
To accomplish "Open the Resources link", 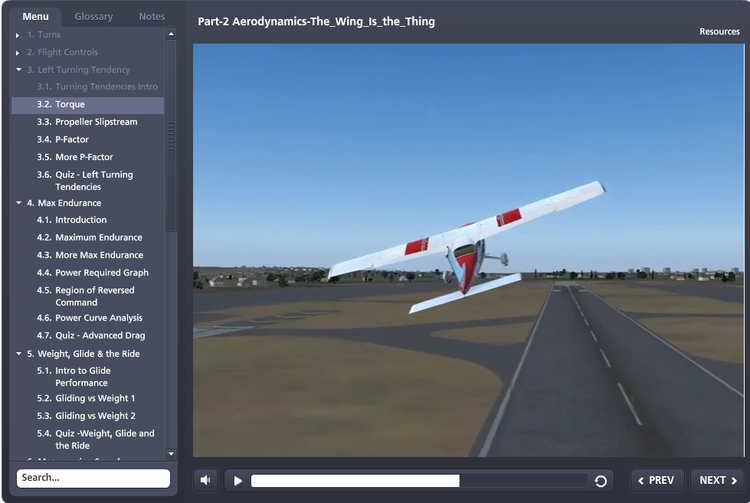I will (719, 32).
